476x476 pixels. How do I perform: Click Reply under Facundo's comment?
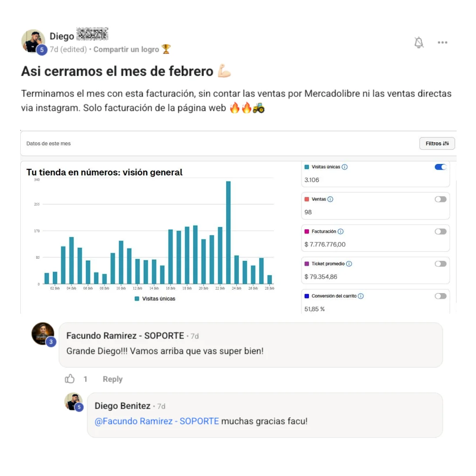coord(112,379)
